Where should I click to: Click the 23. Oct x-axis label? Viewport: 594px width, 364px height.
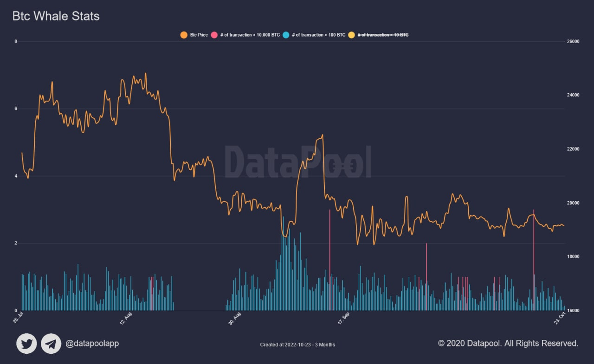click(560, 319)
